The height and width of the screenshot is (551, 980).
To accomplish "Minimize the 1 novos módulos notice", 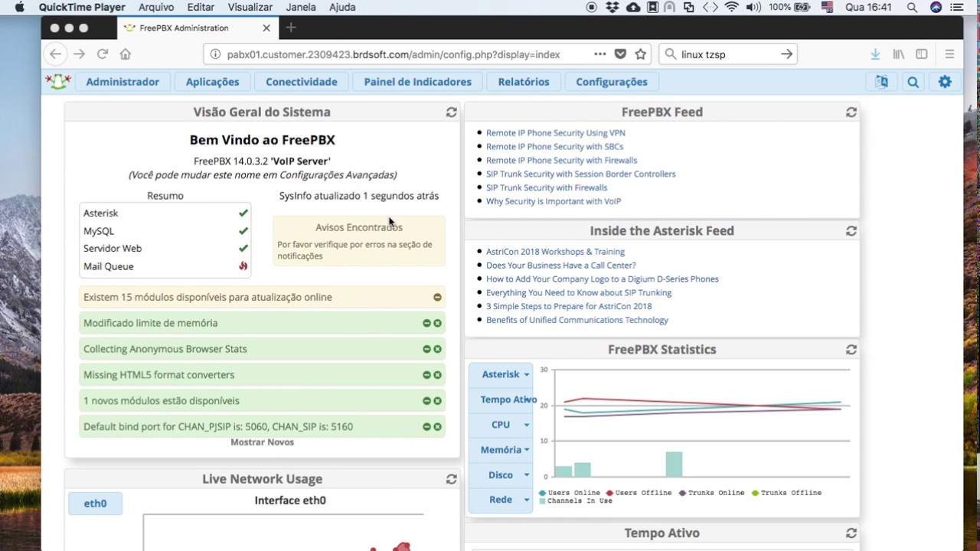I will [x=427, y=401].
